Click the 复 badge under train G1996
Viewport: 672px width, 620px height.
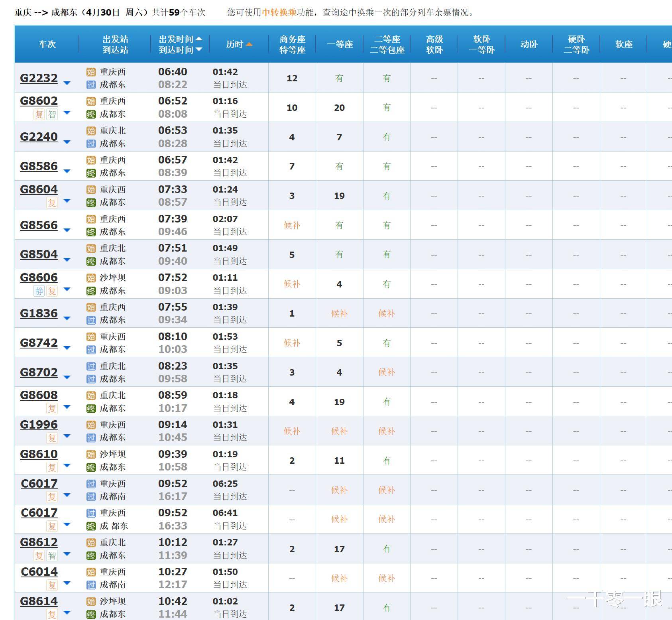click(52, 438)
